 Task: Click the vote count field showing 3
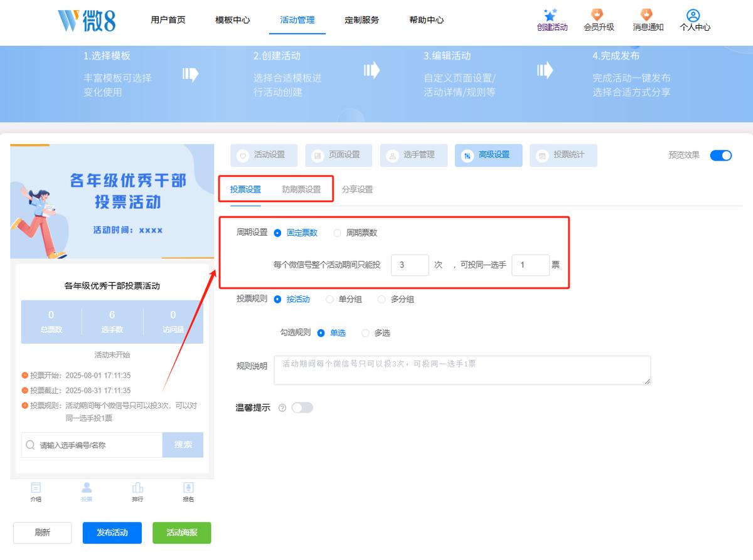410,265
